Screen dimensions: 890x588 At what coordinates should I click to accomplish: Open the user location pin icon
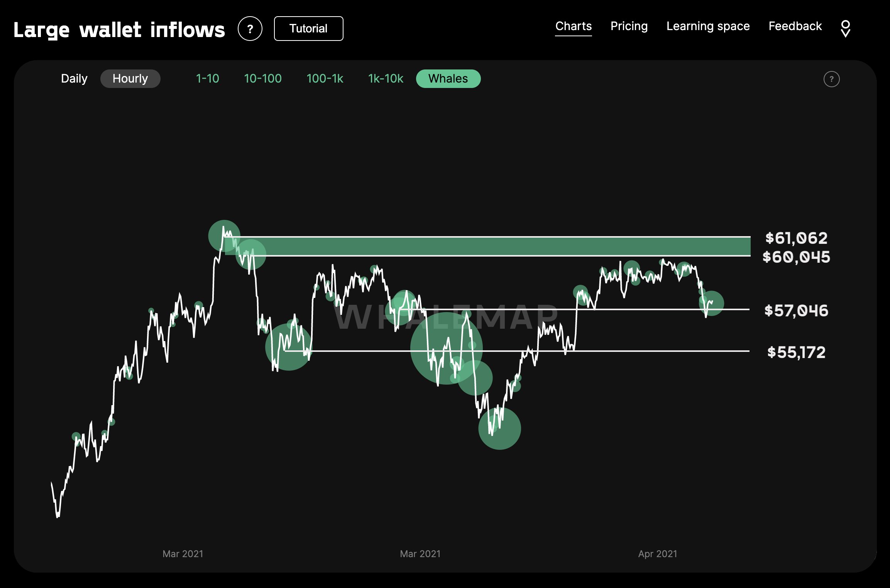845,29
